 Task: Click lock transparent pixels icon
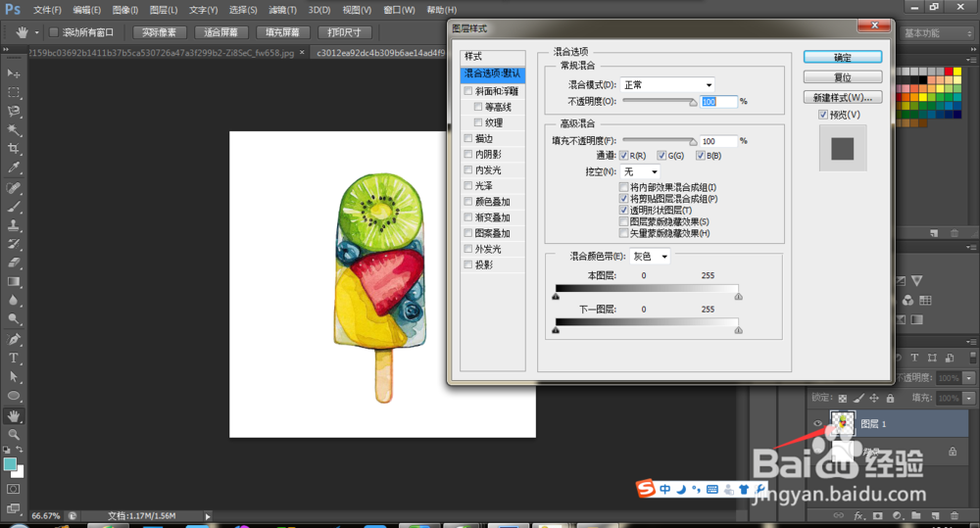(843, 398)
